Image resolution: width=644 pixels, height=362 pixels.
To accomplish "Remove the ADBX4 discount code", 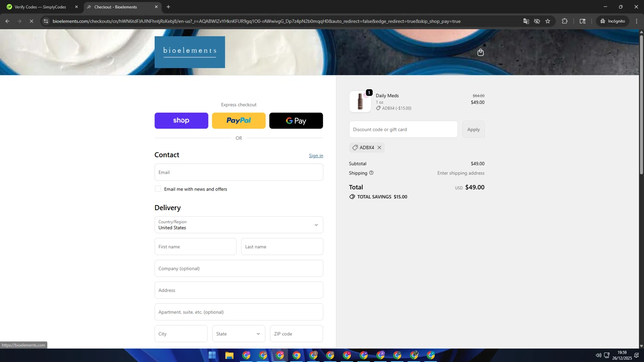I will 380,148.
